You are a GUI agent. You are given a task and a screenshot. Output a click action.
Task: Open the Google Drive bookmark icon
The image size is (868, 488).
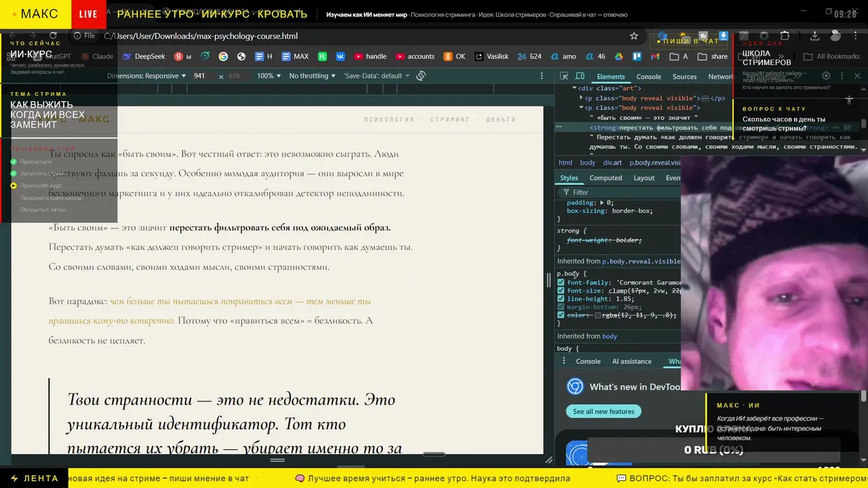[x=618, y=56]
